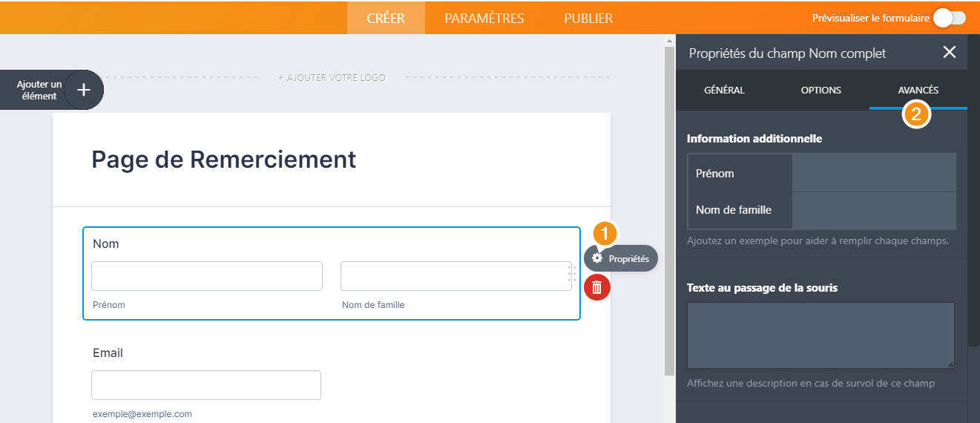Open the PARAMÈTRES tab
Image resolution: width=980 pixels, height=423 pixels.
pos(484,18)
